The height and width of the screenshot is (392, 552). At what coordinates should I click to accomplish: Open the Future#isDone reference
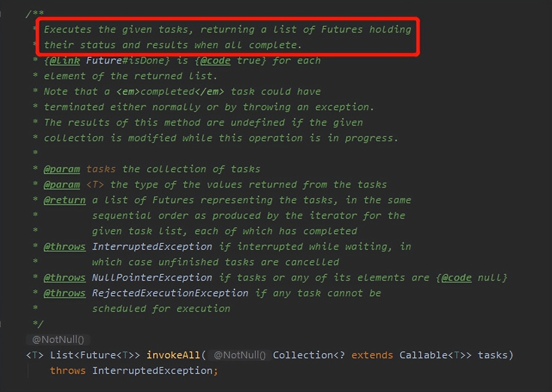[x=128, y=61]
